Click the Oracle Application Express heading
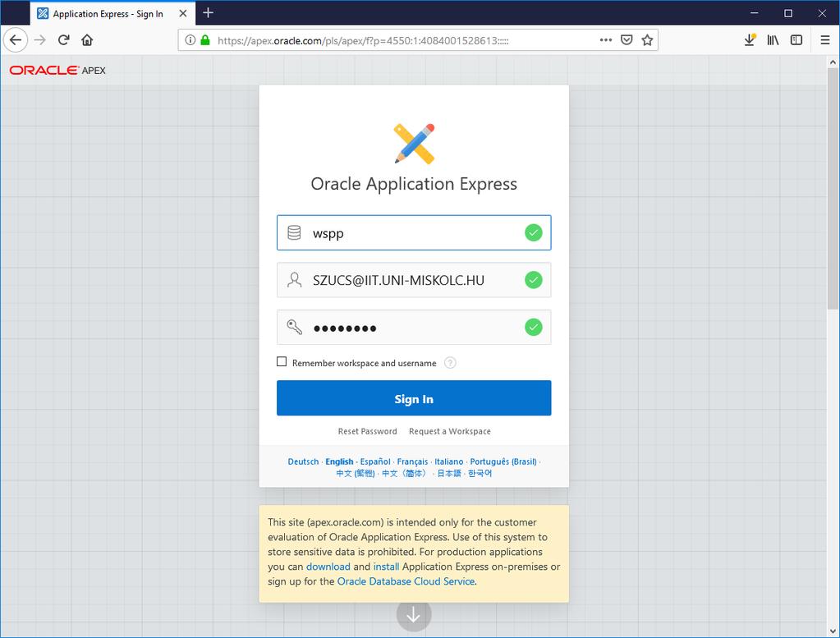840x638 pixels. point(414,184)
